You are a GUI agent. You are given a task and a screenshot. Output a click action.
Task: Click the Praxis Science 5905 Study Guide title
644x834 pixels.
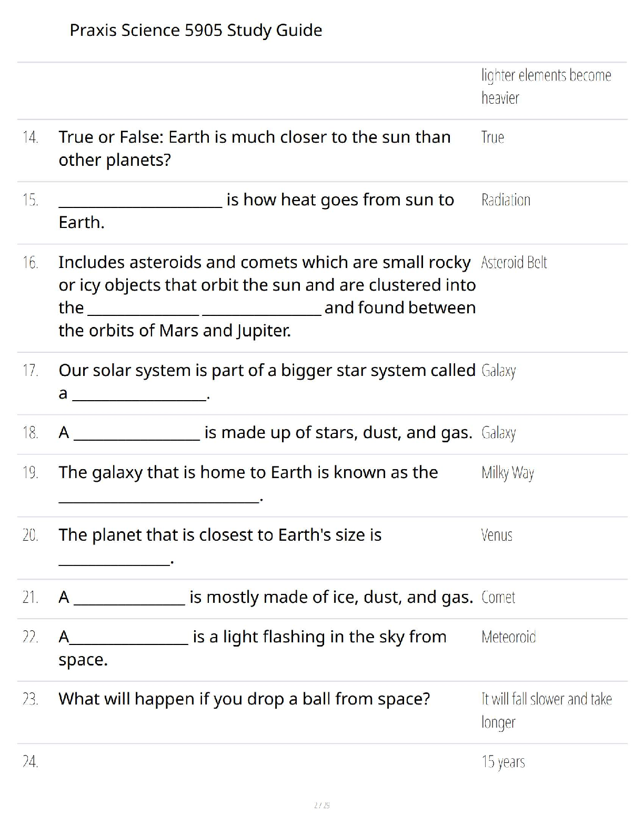(x=196, y=31)
